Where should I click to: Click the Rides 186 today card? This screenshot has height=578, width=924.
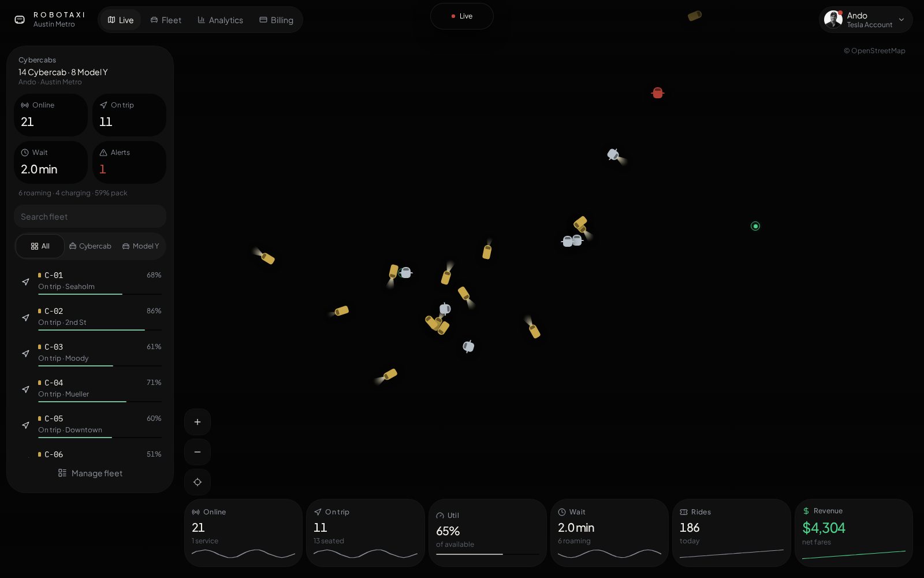(x=731, y=533)
